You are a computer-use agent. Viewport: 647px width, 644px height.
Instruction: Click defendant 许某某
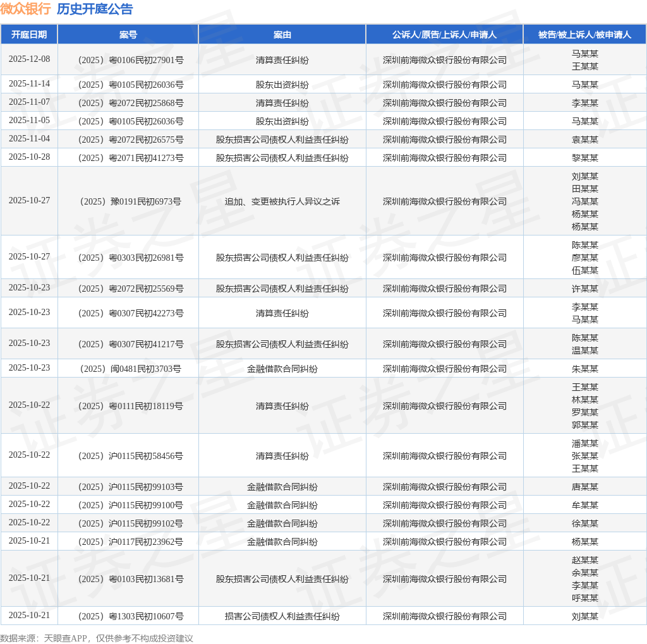point(584,288)
